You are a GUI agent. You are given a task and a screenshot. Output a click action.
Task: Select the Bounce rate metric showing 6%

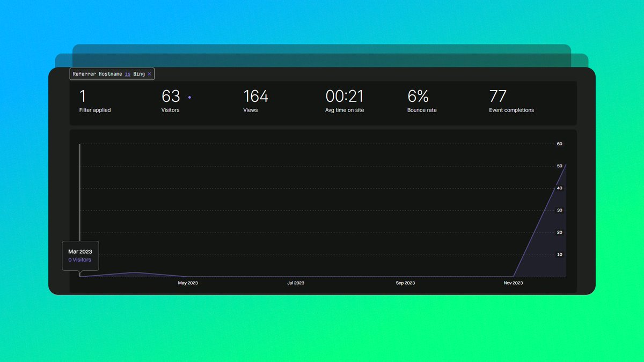[x=422, y=101]
